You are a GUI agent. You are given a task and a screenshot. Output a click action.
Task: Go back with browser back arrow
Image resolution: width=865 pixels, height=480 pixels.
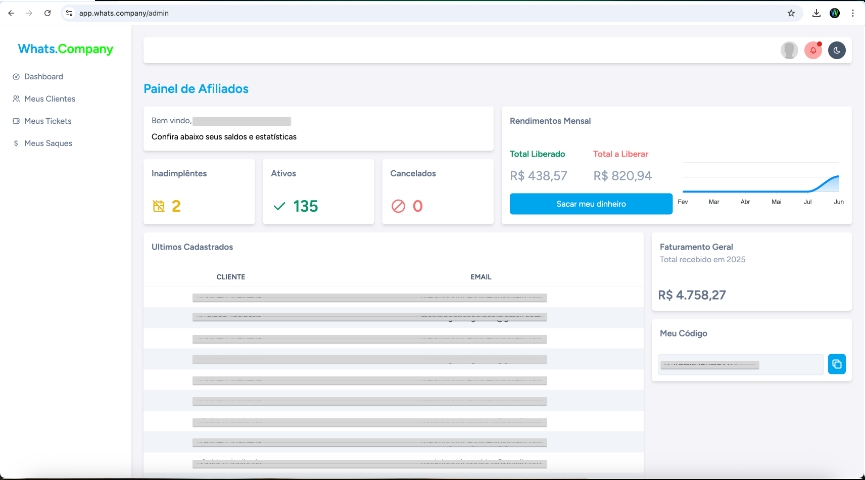tap(11, 13)
